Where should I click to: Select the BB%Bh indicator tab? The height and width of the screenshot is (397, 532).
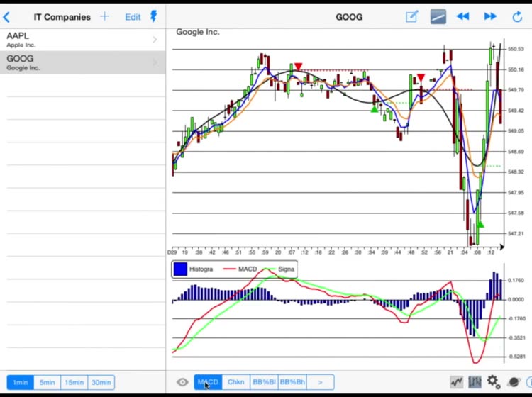(292, 382)
